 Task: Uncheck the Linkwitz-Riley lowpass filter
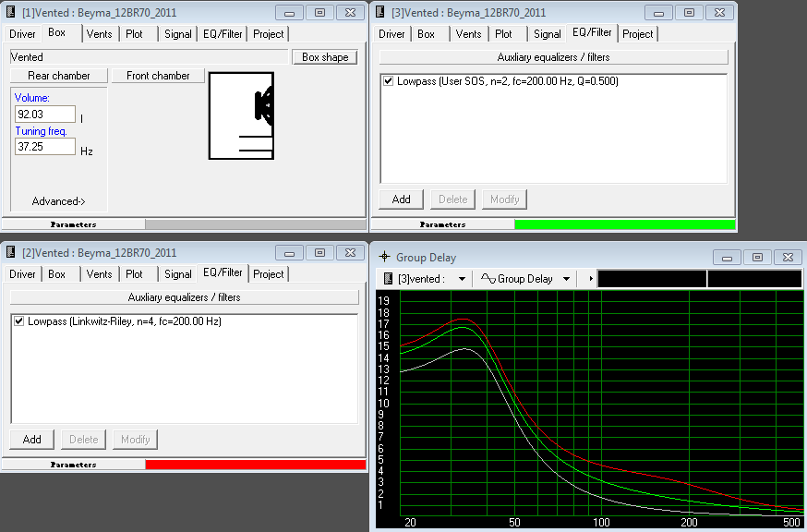pos(19,321)
